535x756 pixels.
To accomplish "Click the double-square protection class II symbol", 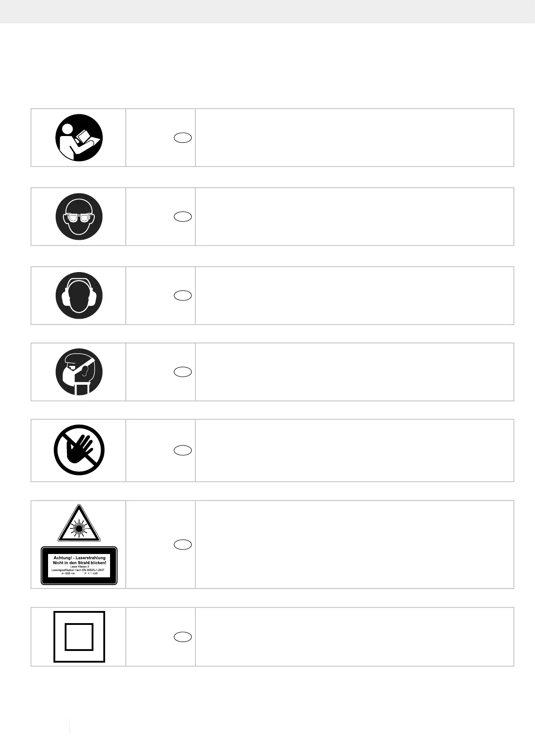I will point(79,637).
